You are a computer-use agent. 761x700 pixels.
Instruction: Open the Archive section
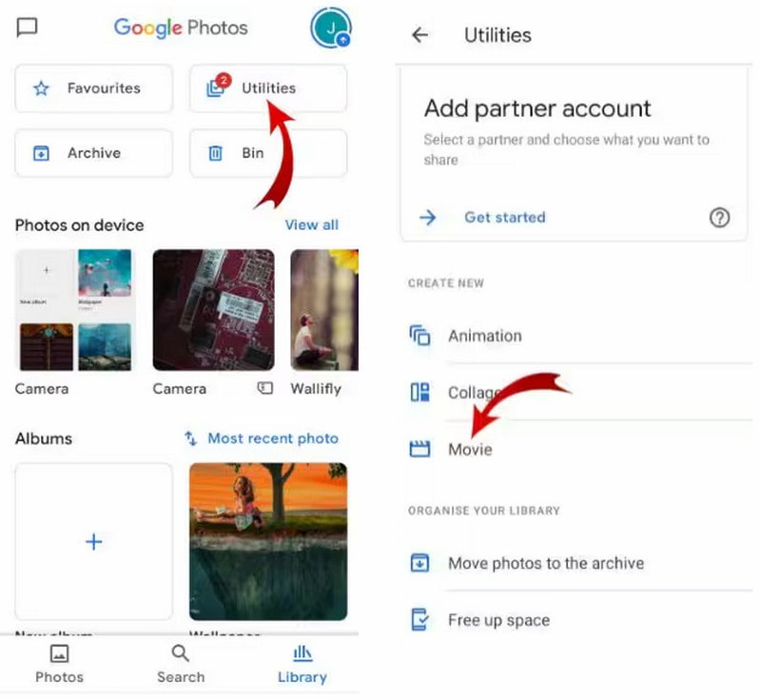93,153
